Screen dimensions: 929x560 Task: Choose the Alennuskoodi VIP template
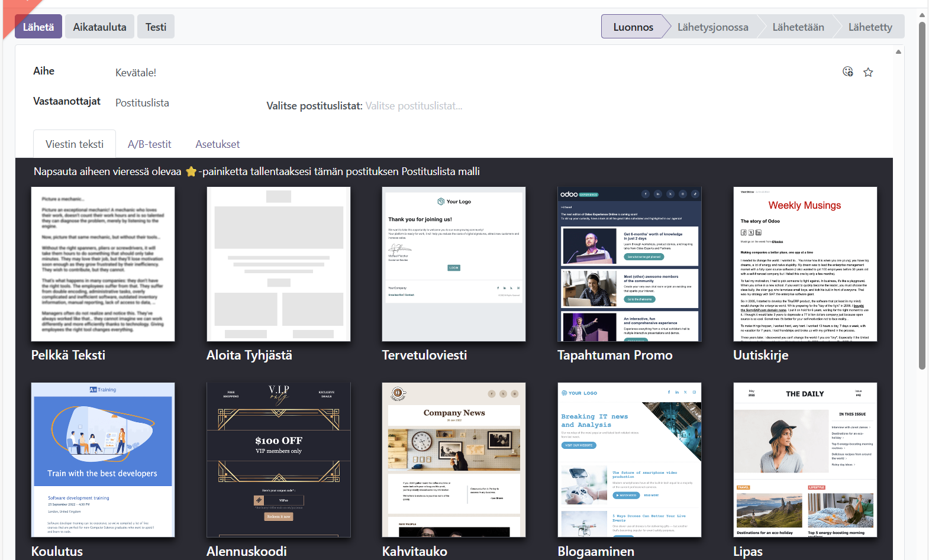click(278, 459)
